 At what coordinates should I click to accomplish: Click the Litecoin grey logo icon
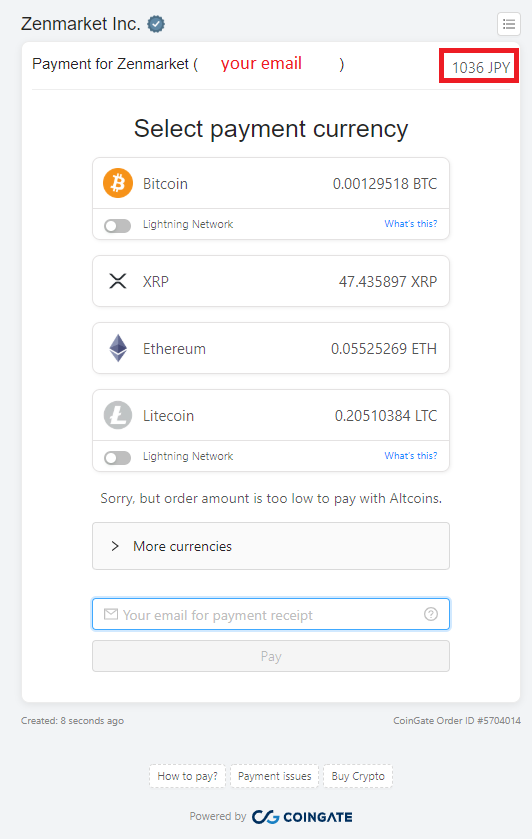click(x=118, y=415)
